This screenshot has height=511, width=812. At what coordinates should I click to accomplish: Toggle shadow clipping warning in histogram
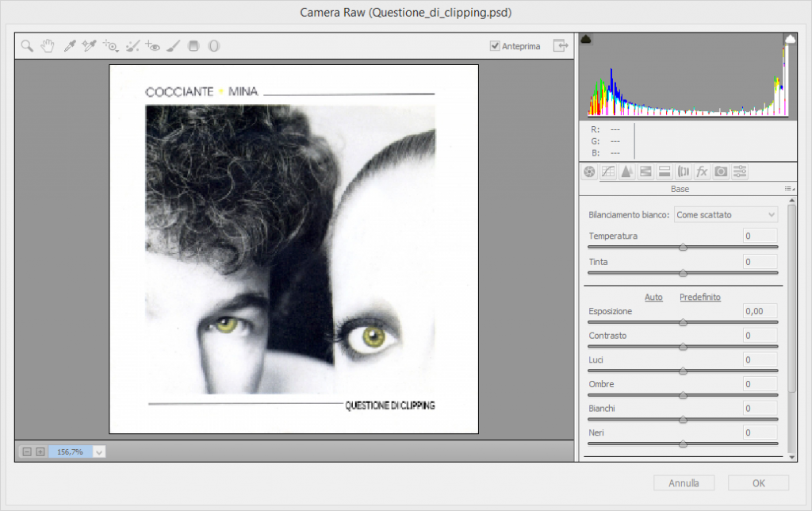pyautogui.click(x=586, y=39)
